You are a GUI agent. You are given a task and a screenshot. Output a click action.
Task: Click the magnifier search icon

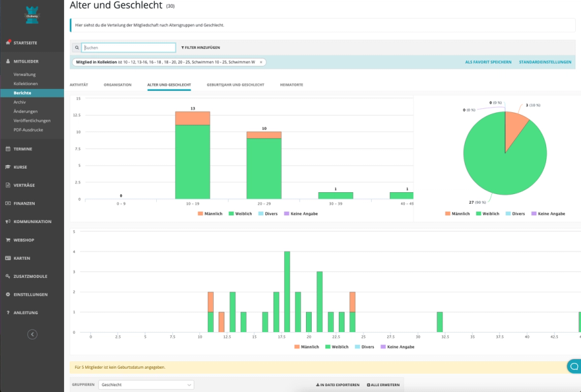point(76,48)
